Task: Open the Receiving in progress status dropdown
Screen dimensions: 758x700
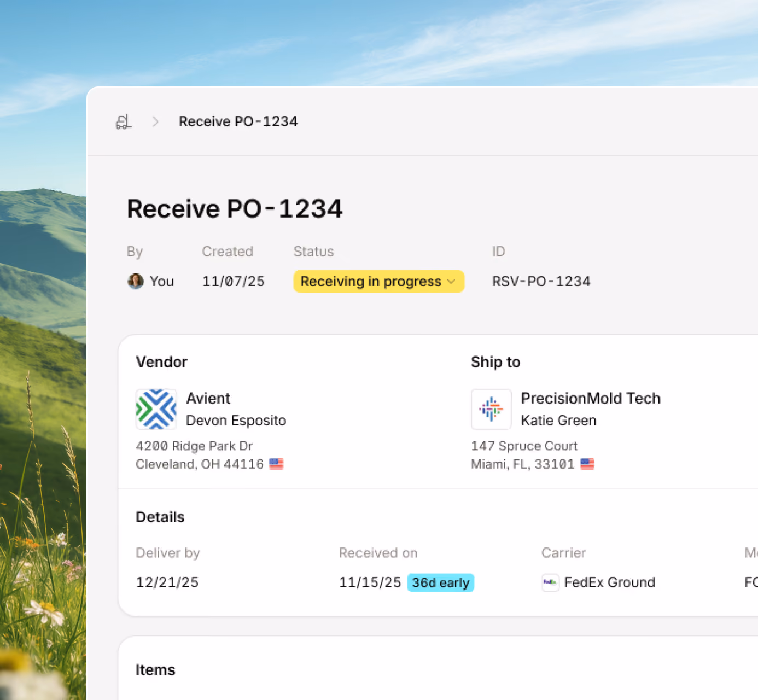Action: (379, 281)
